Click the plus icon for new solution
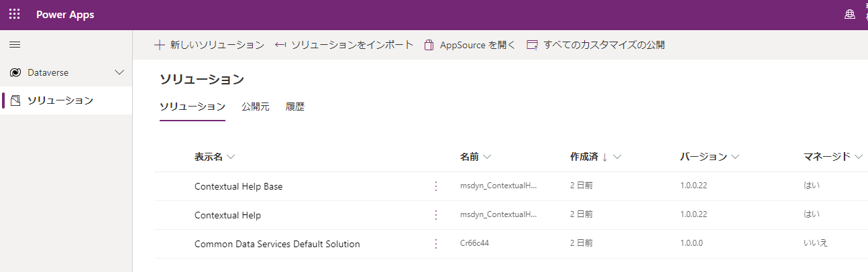 point(159,45)
